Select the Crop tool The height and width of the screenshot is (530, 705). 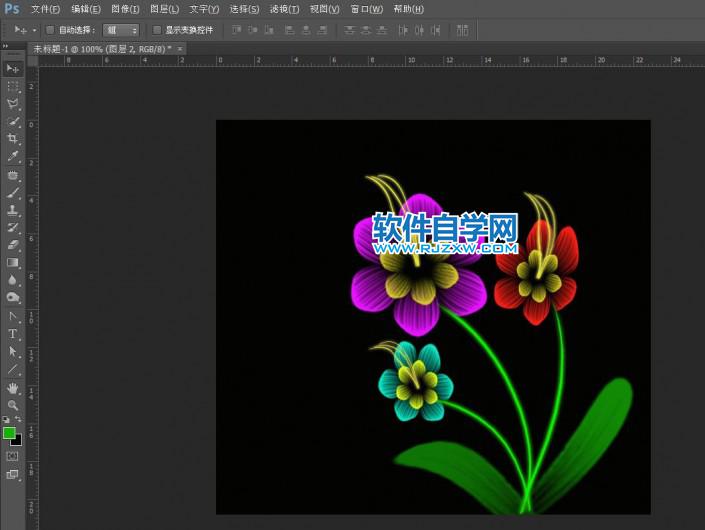13,139
